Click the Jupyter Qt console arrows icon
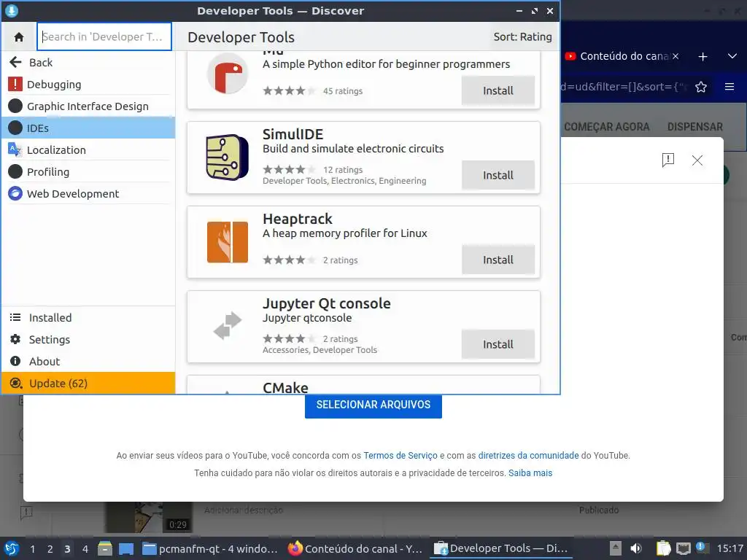The height and width of the screenshot is (560, 747). [x=228, y=326]
